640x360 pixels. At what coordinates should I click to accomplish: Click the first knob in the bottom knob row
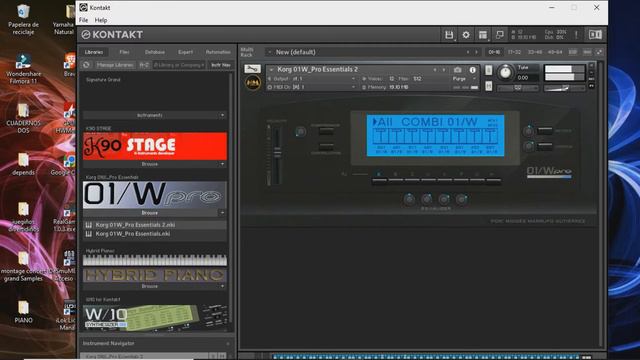pyautogui.click(x=409, y=199)
